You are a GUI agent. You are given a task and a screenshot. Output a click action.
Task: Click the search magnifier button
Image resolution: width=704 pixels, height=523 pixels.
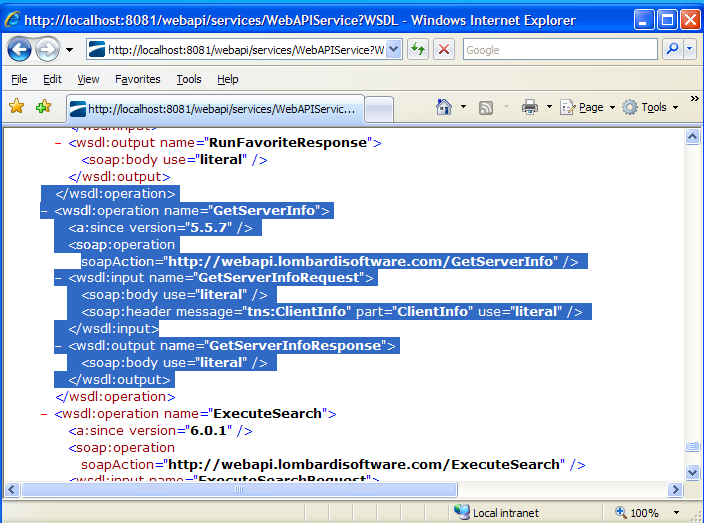click(673, 49)
